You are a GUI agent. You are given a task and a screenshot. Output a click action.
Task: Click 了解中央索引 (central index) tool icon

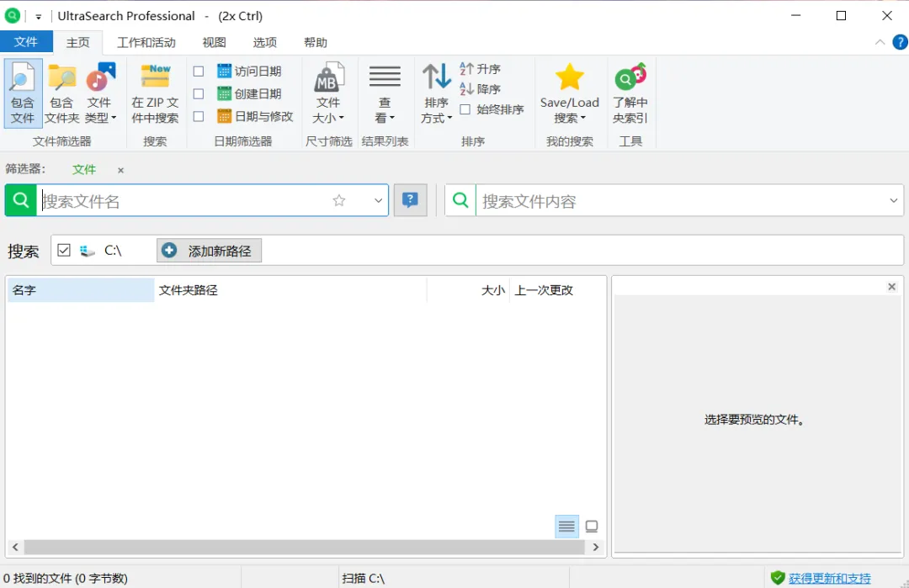pyautogui.click(x=630, y=93)
